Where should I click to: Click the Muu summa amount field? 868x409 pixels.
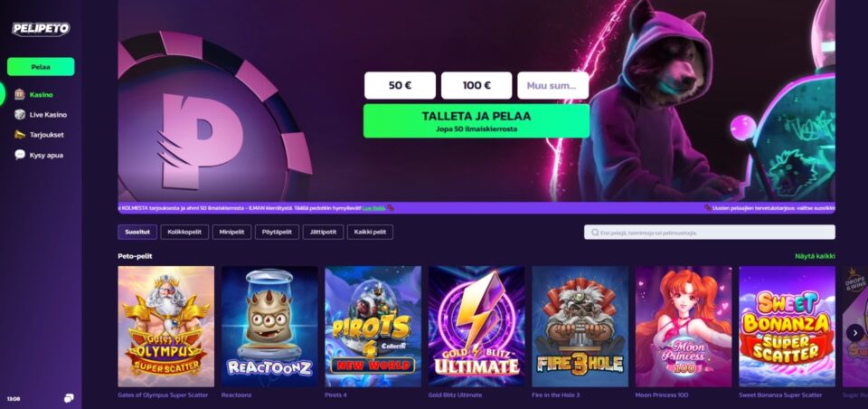click(x=553, y=85)
